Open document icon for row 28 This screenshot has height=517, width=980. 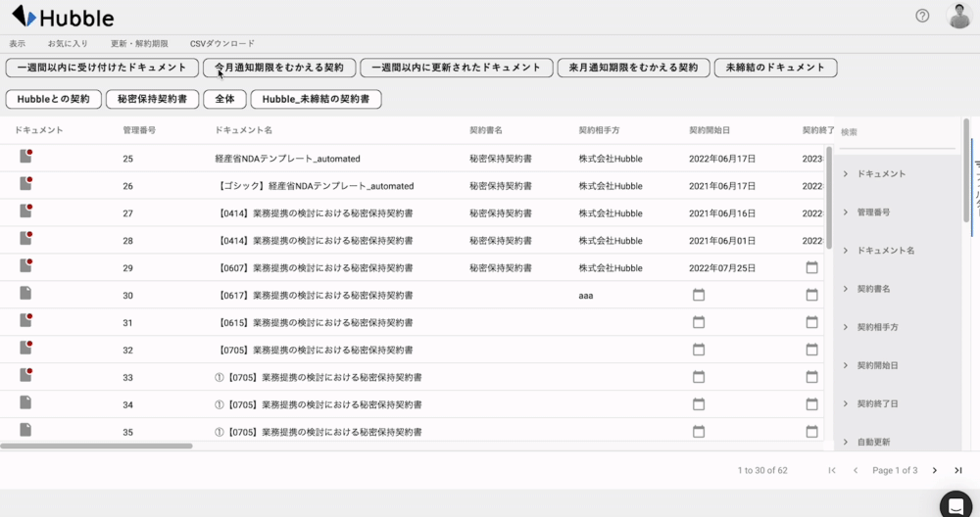pyautogui.click(x=25, y=238)
